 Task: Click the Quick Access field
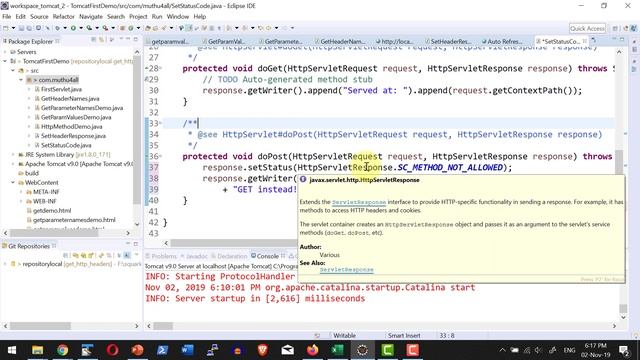tap(587, 28)
